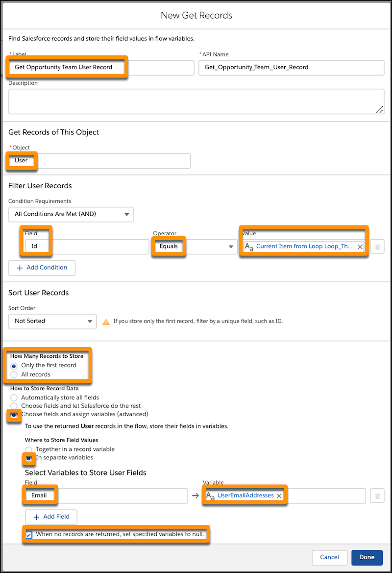The image size is (392, 573).
Task: Delete the Id filter condition row
Action: [x=377, y=247]
